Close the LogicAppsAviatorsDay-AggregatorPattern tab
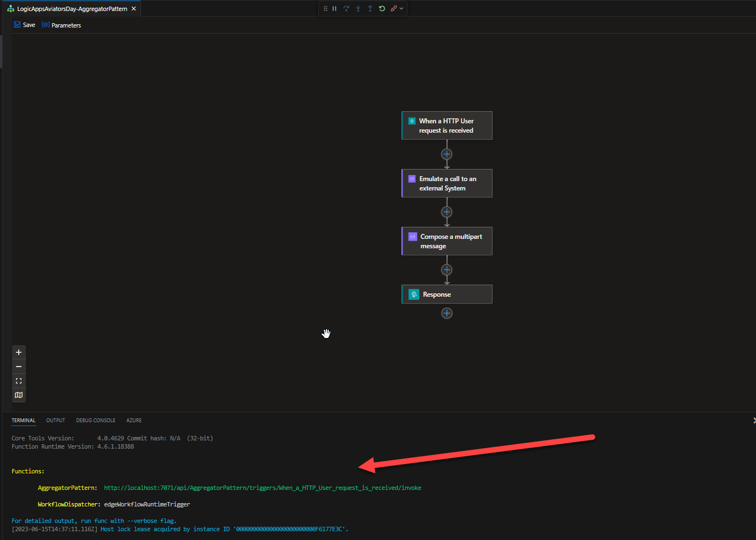756x540 pixels. [134, 9]
